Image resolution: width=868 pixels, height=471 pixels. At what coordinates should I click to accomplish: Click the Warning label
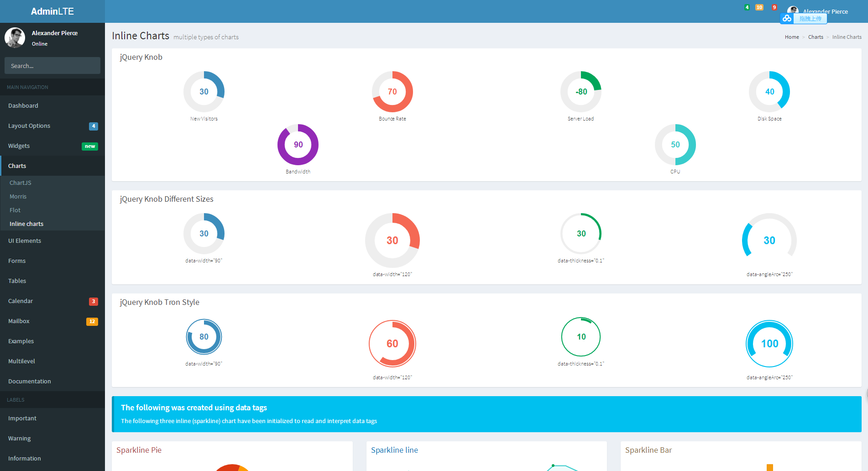pyautogui.click(x=52, y=438)
